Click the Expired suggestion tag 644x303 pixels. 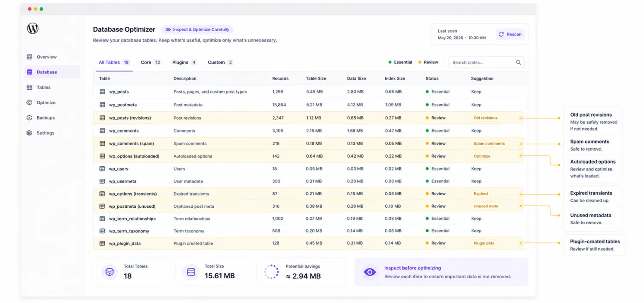[480, 194]
